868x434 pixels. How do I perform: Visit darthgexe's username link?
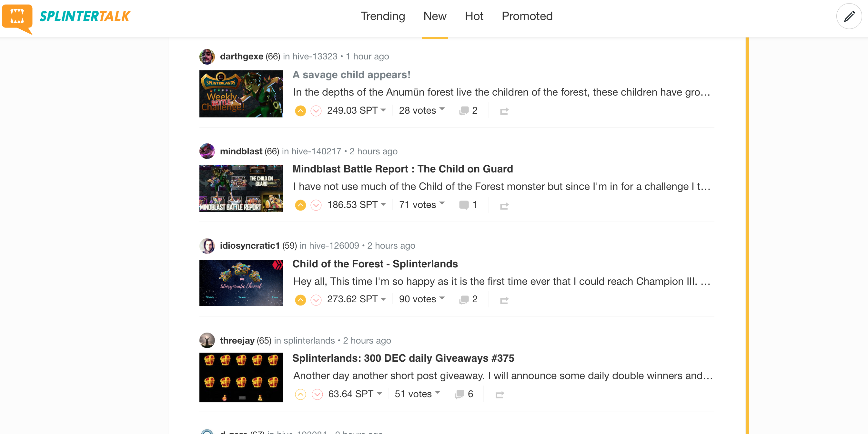241,56
